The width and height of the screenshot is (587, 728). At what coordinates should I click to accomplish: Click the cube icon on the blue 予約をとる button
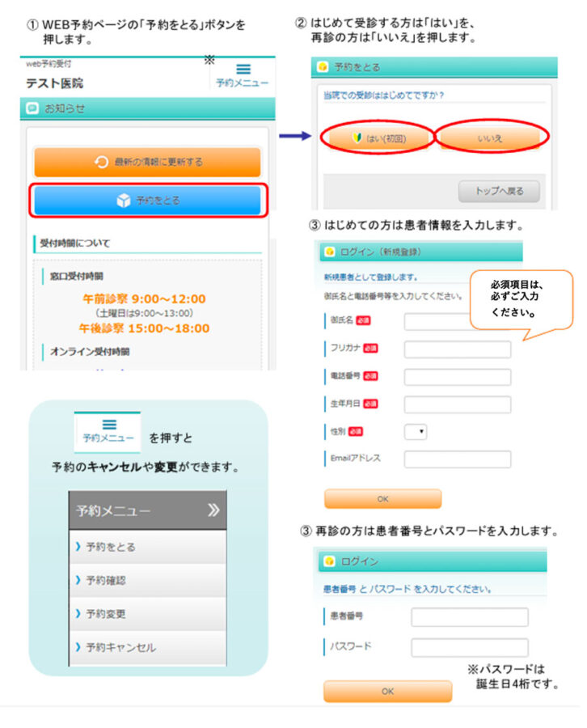[x=123, y=200]
